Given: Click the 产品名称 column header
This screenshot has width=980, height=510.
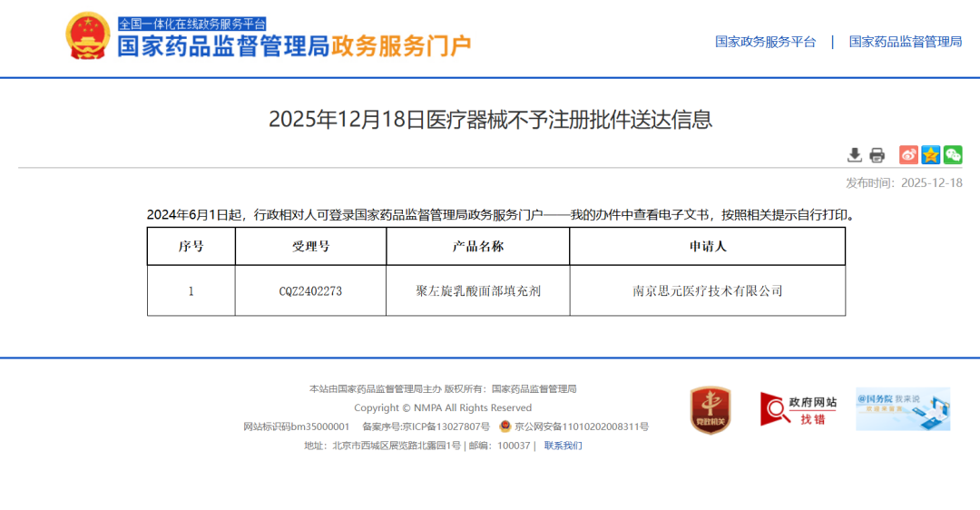Looking at the screenshot, I should pos(478,246).
